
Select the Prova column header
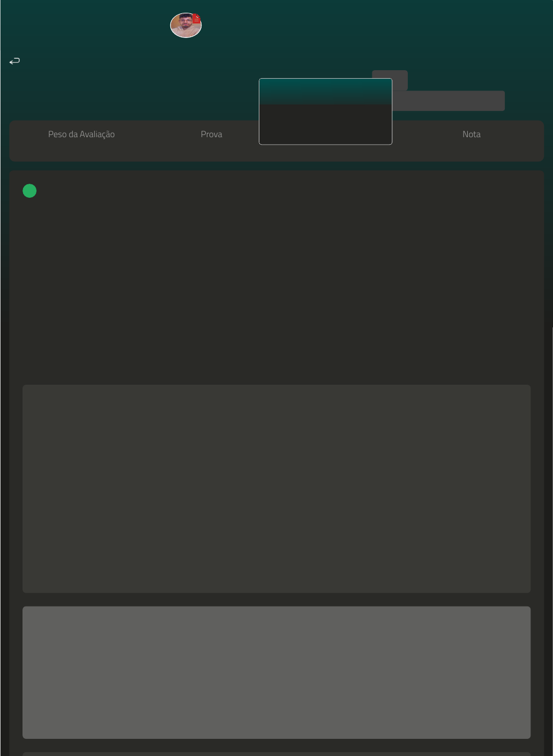coord(211,134)
